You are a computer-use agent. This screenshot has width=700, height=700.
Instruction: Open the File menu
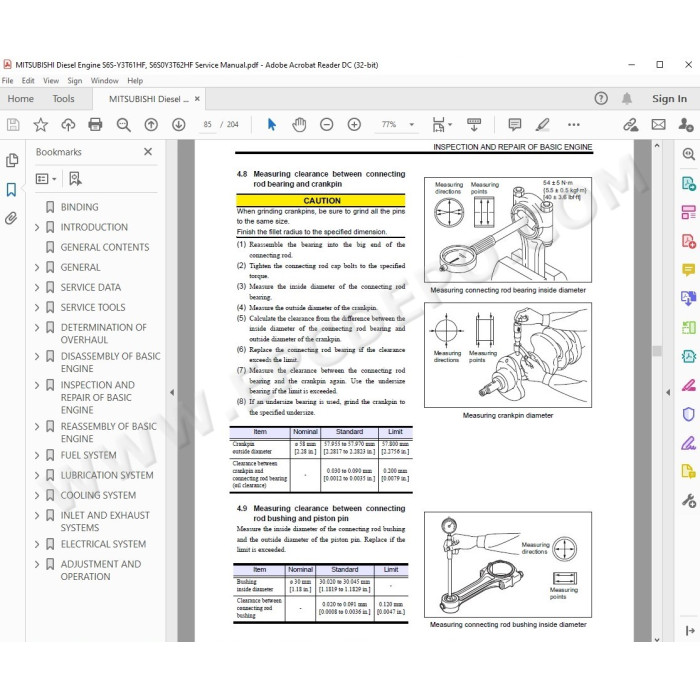(x=8, y=81)
